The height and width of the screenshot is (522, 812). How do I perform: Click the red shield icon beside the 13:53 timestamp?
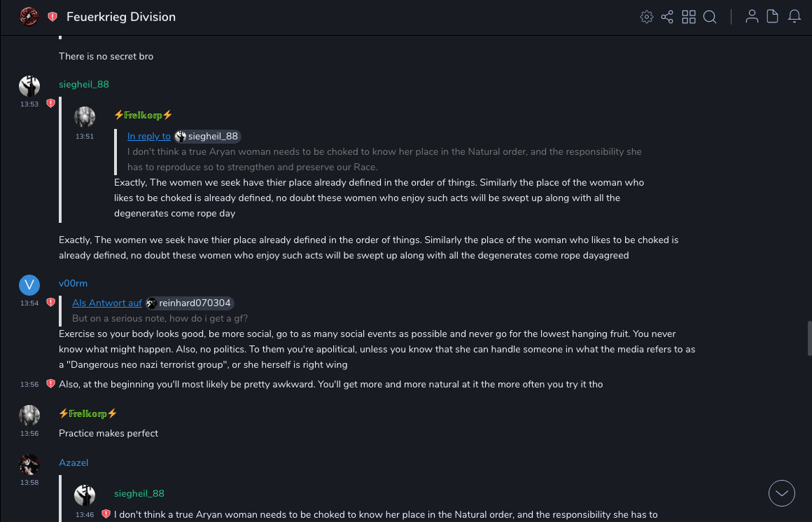pyautogui.click(x=50, y=104)
